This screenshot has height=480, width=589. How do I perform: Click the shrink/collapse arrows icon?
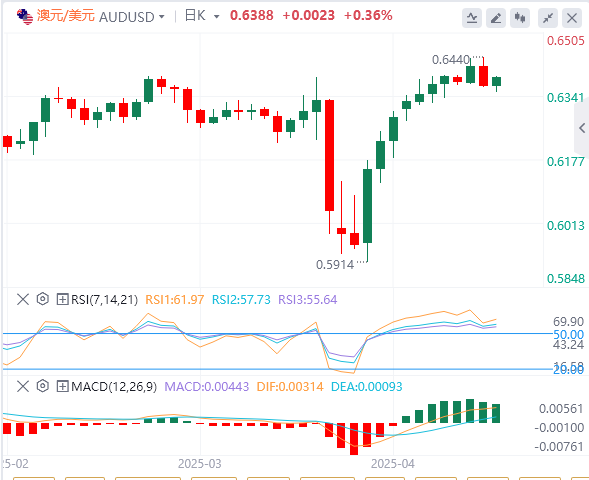(x=548, y=18)
